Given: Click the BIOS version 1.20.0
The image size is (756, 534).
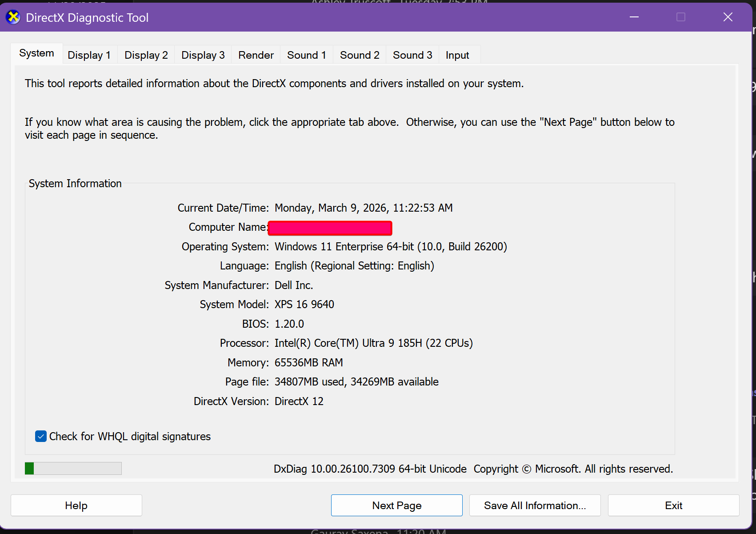Looking at the screenshot, I should coord(289,324).
